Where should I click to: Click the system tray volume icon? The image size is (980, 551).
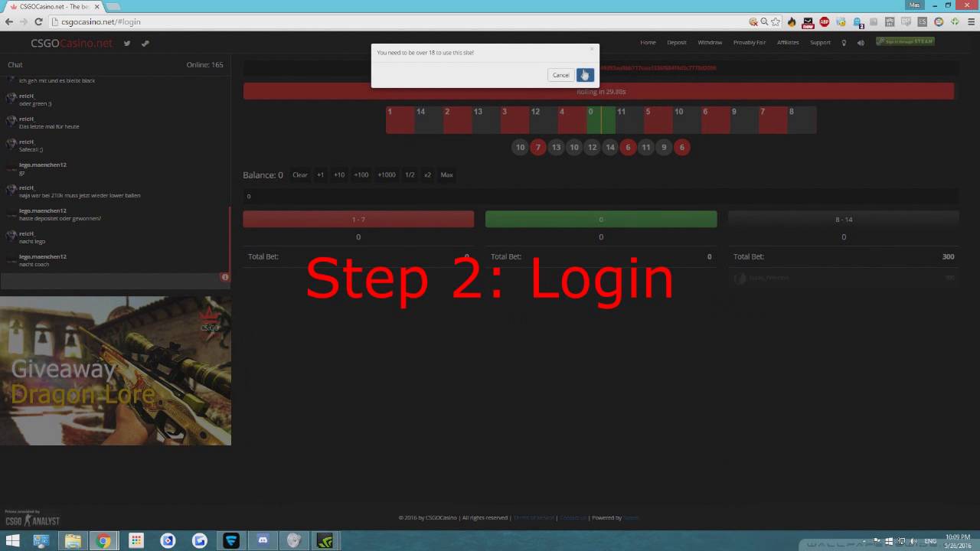pyautogui.click(x=913, y=541)
